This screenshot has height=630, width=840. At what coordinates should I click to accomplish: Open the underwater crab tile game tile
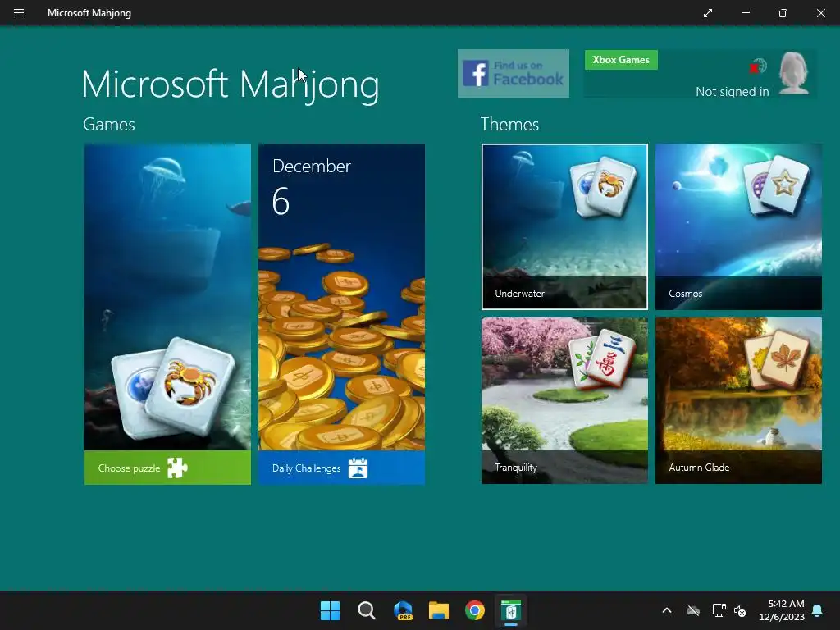(167, 297)
